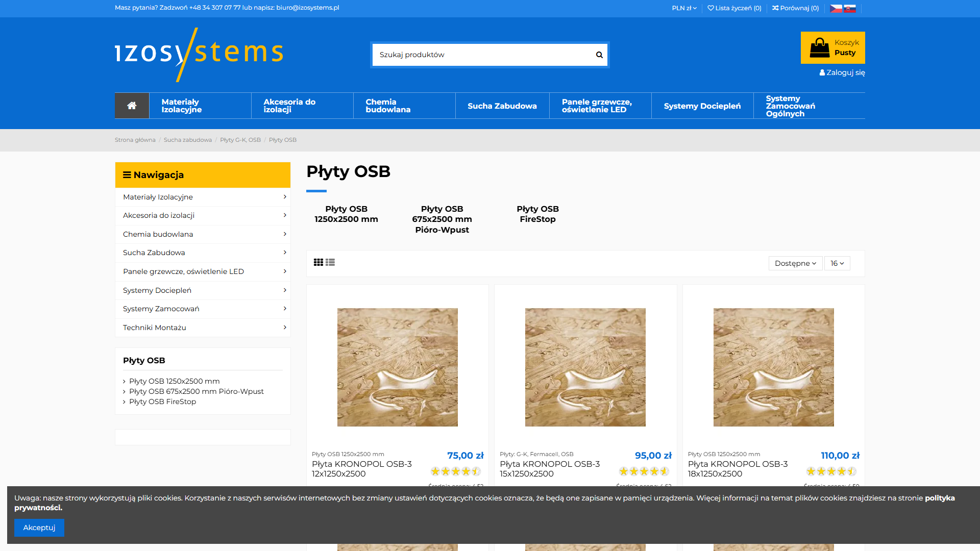This screenshot has width=980, height=551.
Task: Open the Płyta KRONOPOL OSB-3 12x1250x2500 thumbnail
Action: pyautogui.click(x=397, y=367)
